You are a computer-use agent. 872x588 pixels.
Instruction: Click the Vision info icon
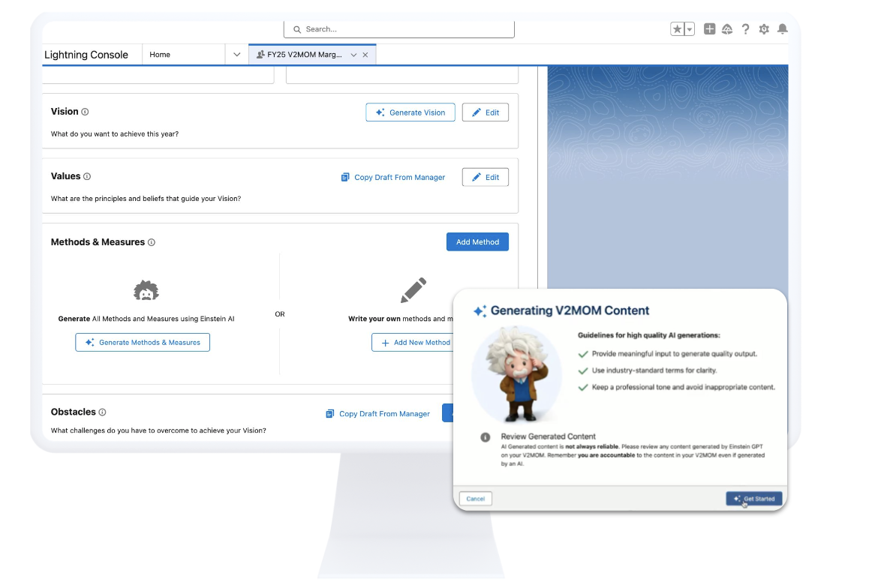pos(85,112)
